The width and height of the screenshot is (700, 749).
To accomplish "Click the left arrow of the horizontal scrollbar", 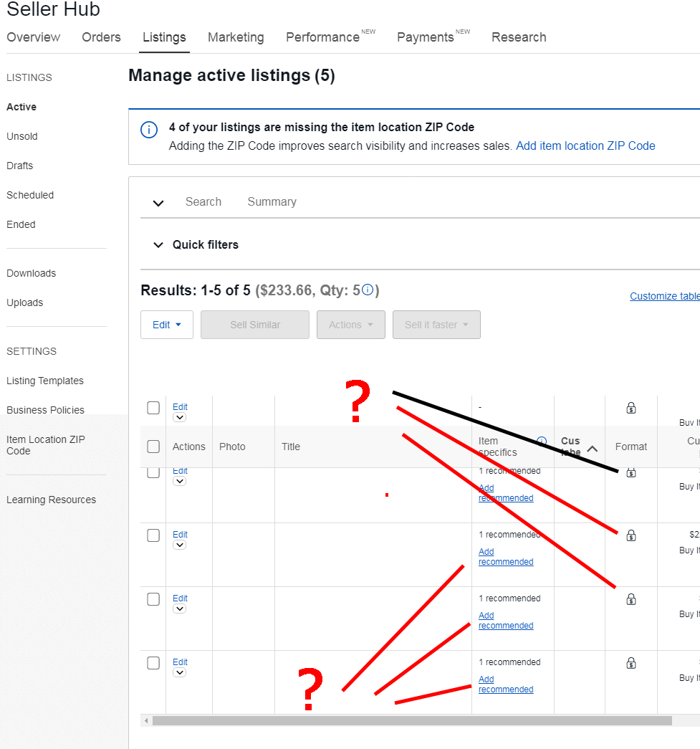I will coord(146,720).
